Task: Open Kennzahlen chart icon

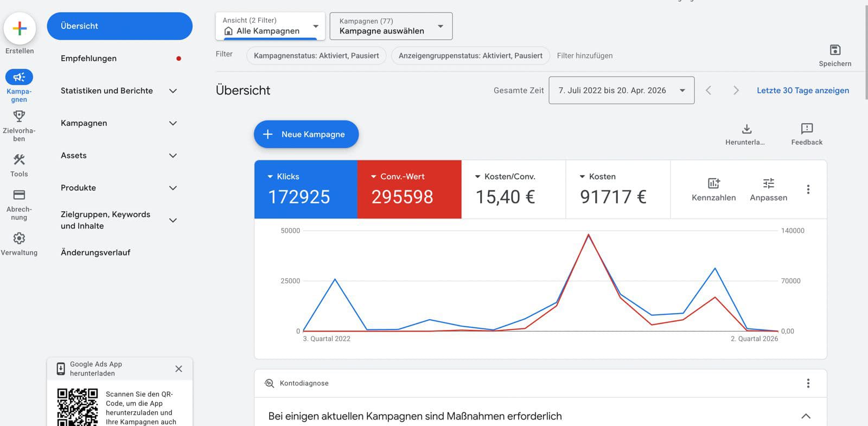Action: (713, 183)
